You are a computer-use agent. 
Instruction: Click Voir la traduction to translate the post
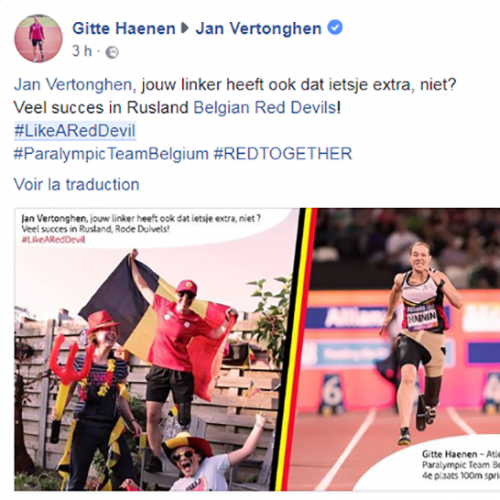(x=76, y=184)
